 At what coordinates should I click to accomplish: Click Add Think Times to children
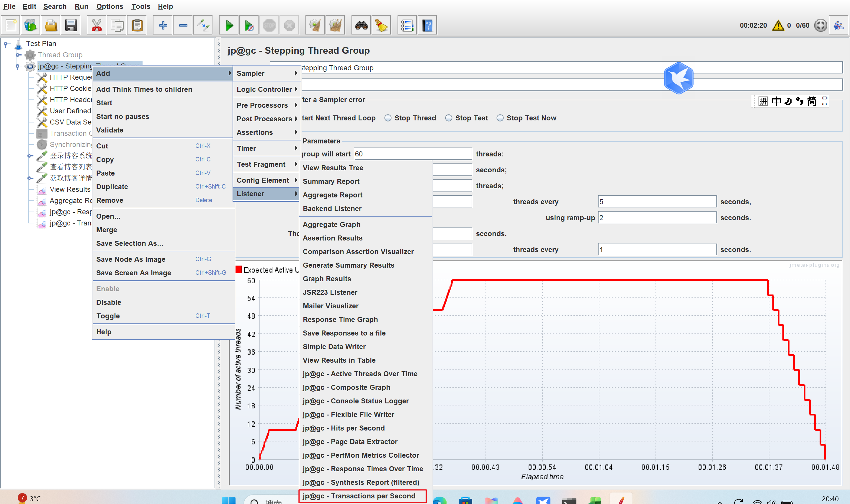click(x=144, y=89)
